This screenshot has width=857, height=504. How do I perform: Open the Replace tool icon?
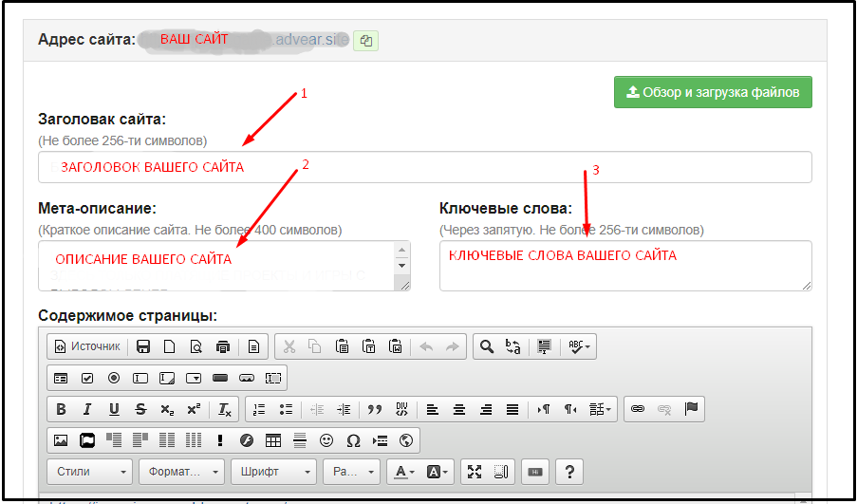pyautogui.click(x=513, y=346)
